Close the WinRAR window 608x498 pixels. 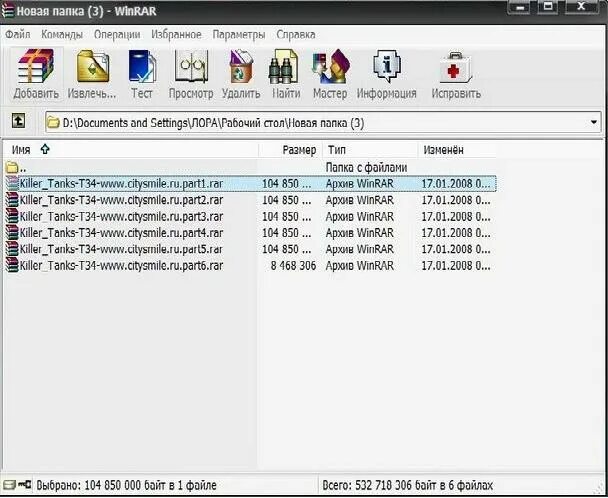tap(583, 7)
